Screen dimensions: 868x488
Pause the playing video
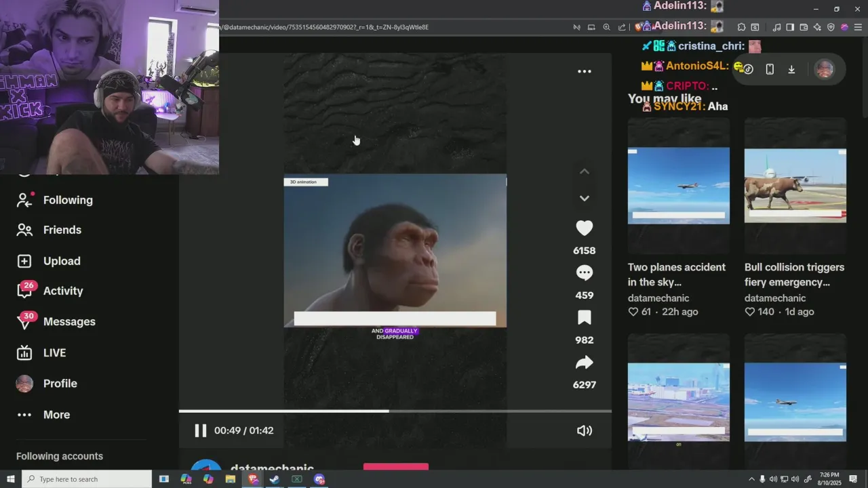[200, 430]
